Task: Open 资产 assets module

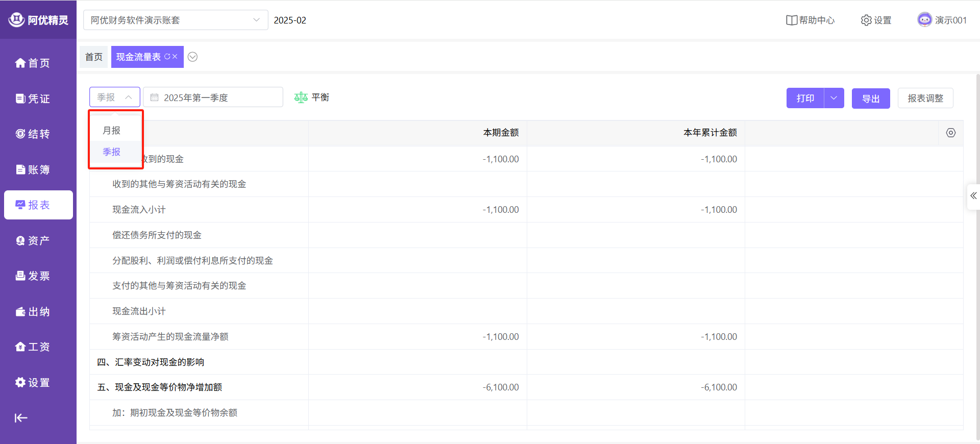Action: tap(33, 240)
